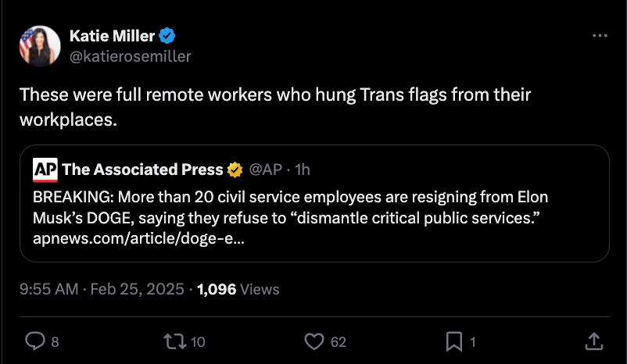Open the @AP handle in quoted tweet
Screen dimensions: 627x364
pos(266,170)
